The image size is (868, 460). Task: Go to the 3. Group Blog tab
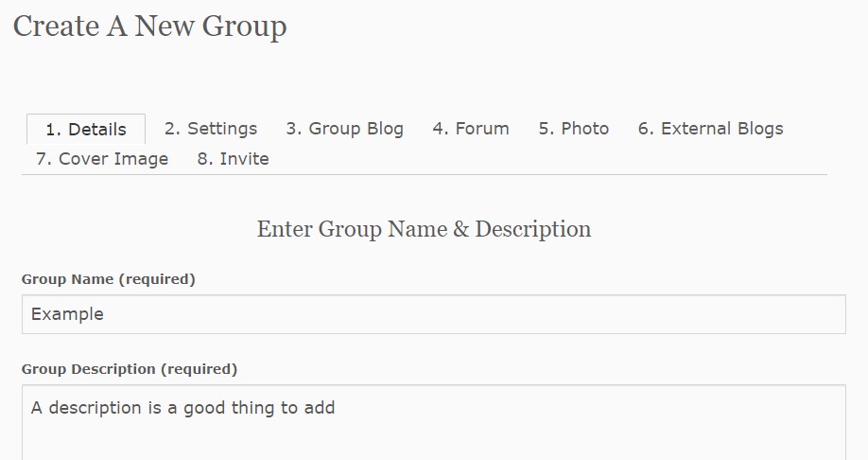pos(344,129)
